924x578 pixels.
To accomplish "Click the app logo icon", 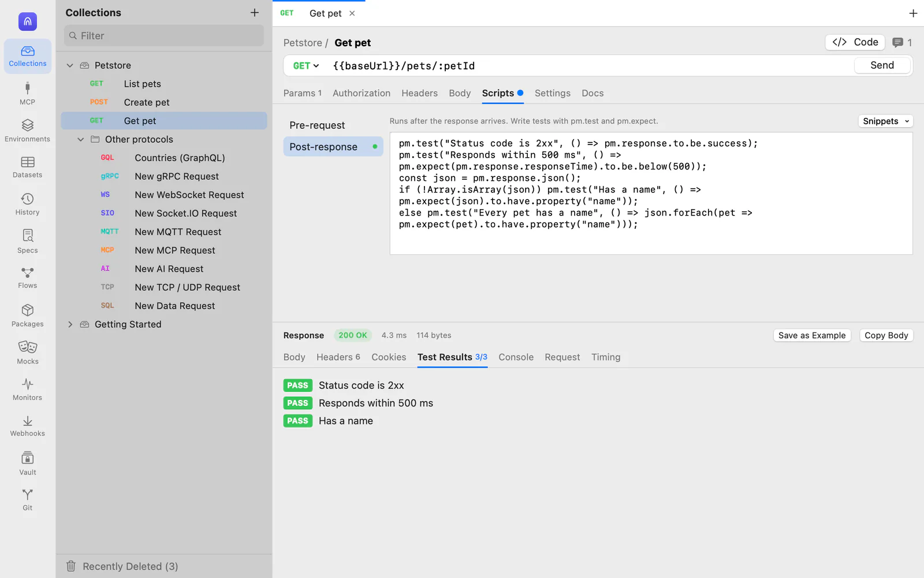I will coord(28,21).
